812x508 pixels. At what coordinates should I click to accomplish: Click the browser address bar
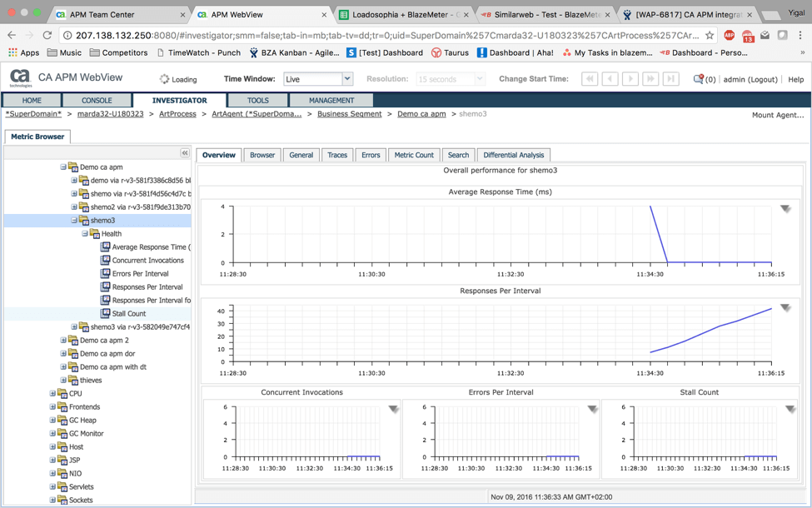click(387, 35)
